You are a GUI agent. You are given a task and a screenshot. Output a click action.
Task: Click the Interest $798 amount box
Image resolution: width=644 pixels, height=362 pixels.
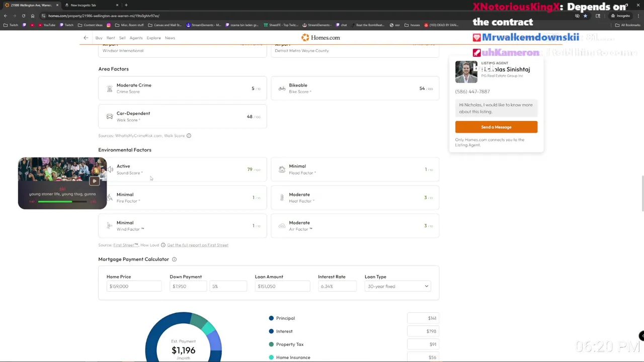click(x=423, y=331)
